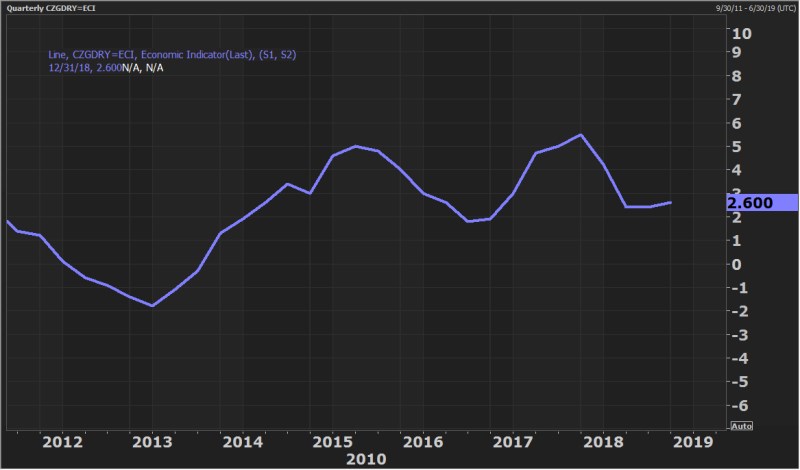Select the 2016 time axis label

[422, 440]
